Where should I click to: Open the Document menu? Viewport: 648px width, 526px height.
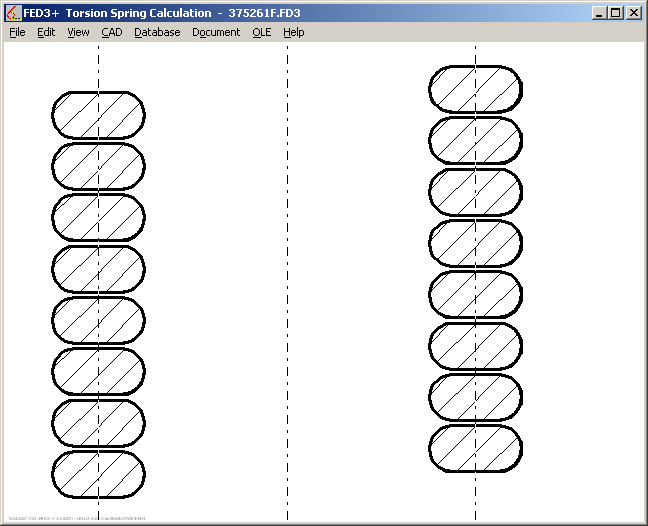click(x=216, y=32)
